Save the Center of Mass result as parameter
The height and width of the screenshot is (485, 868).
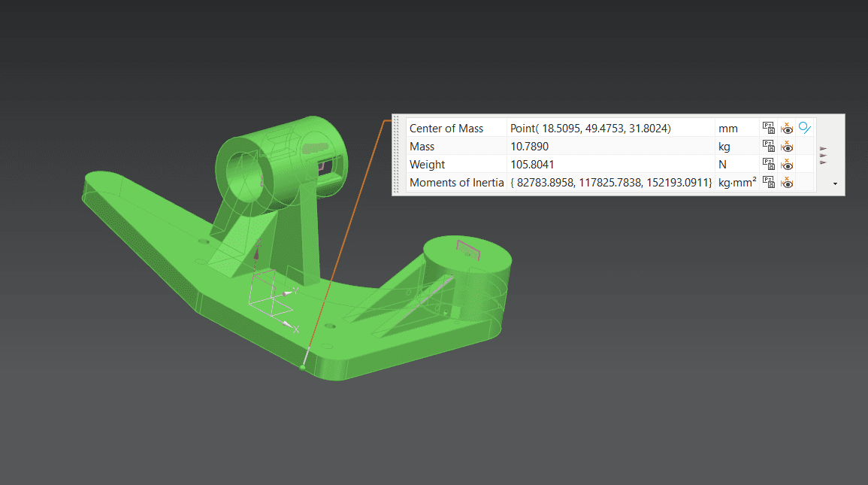coord(768,128)
